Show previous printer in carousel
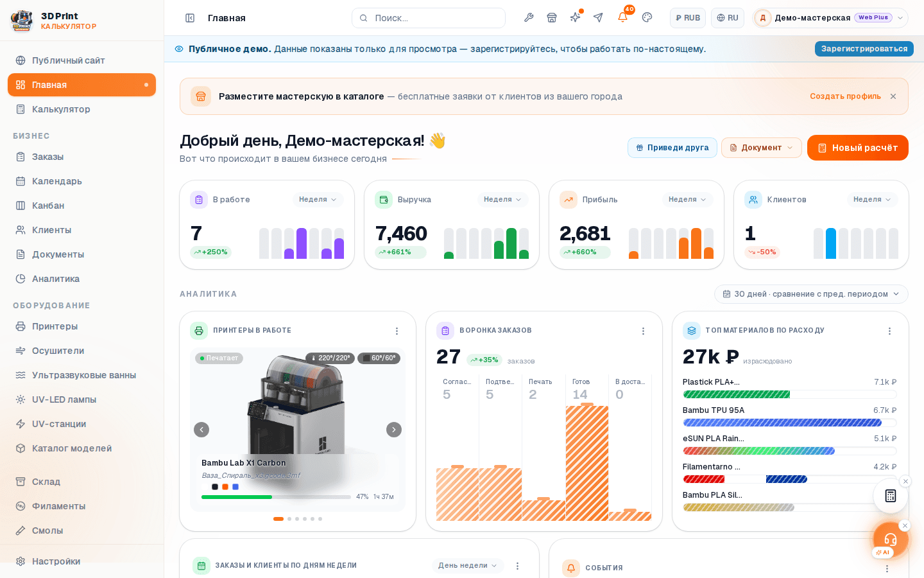Screen dimensions: 924x578 [201, 430]
